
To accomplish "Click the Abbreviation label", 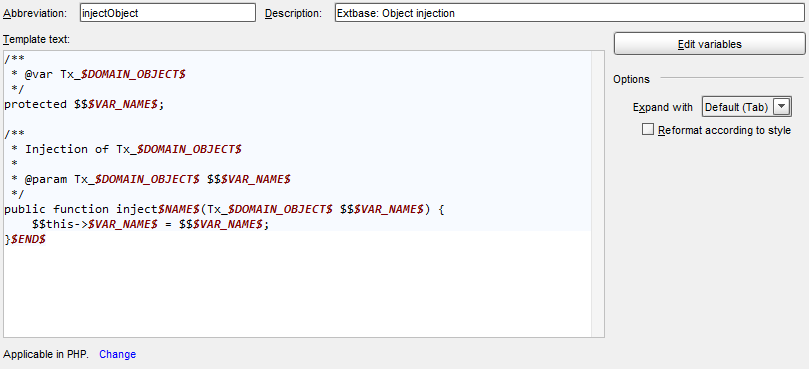I will click(35, 13).
